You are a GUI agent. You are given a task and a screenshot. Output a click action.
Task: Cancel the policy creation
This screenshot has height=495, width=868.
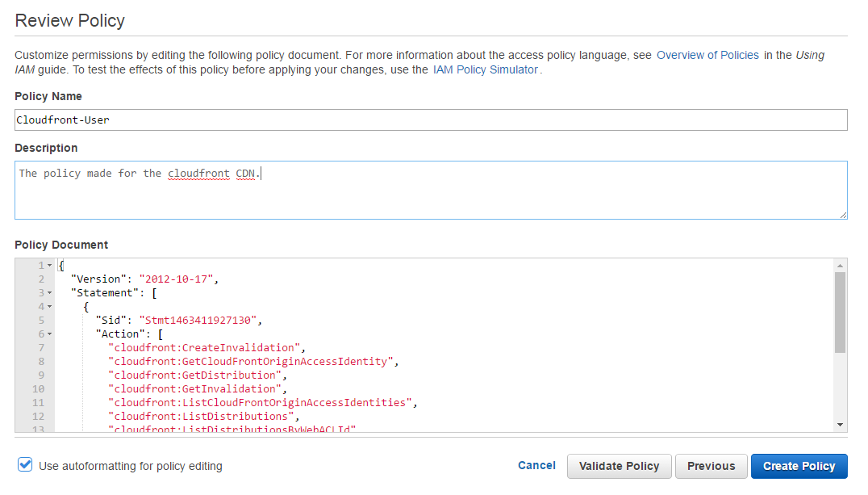click(536, 466)
